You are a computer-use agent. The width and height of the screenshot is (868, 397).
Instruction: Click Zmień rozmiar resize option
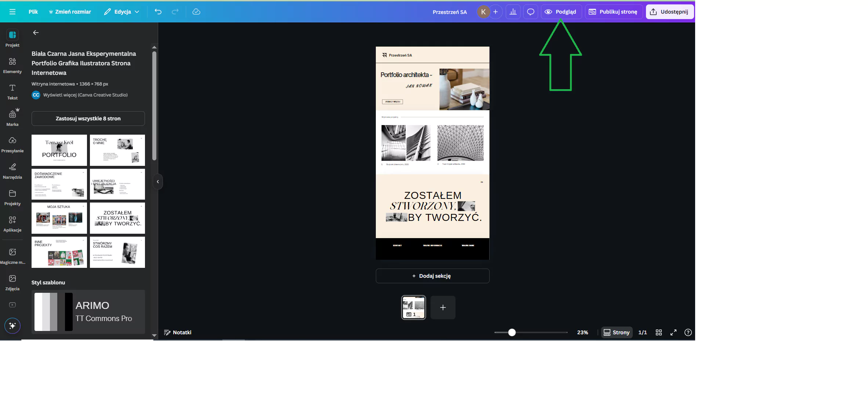pyautogui.click(x=70, y=12)
